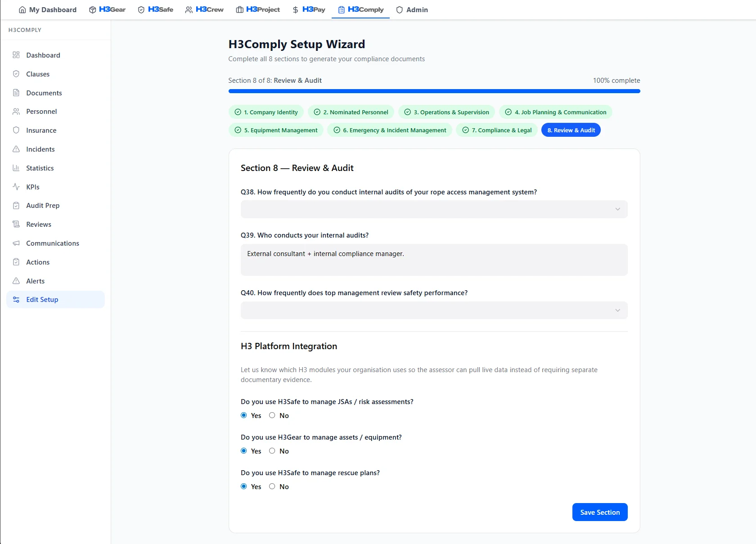Click the KPIs activity pulse icon
This screenshot has height=544, width=756.
[x=16, y=187]
